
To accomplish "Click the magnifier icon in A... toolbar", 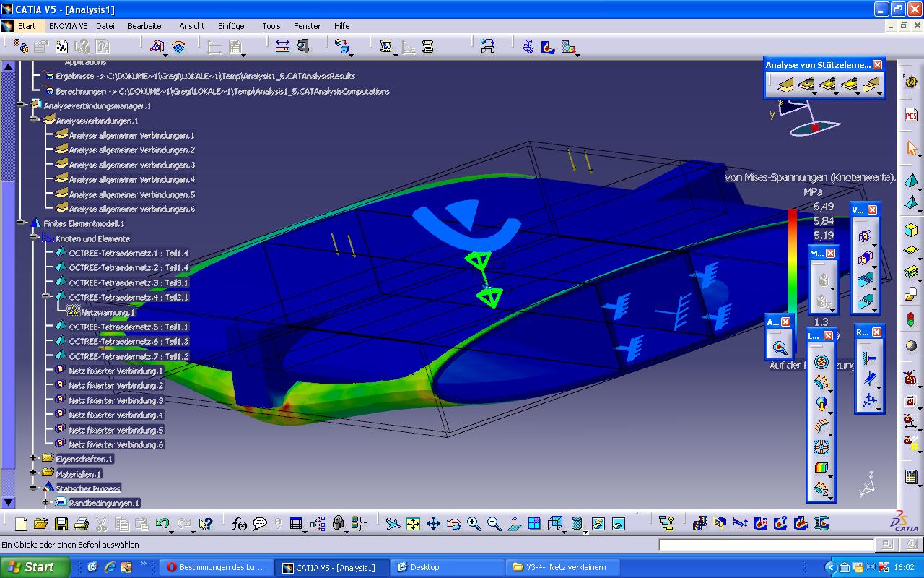I will pos(780,348).
